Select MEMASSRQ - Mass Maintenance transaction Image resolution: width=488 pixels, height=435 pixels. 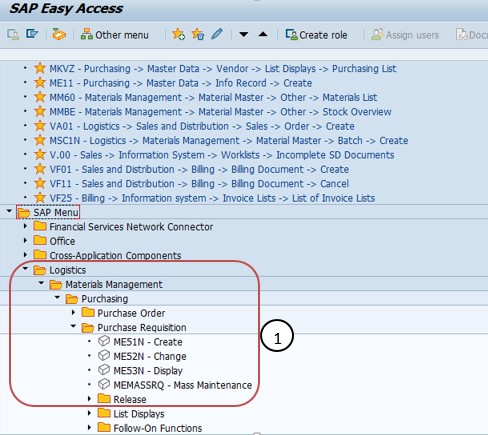tap(183, 385)
